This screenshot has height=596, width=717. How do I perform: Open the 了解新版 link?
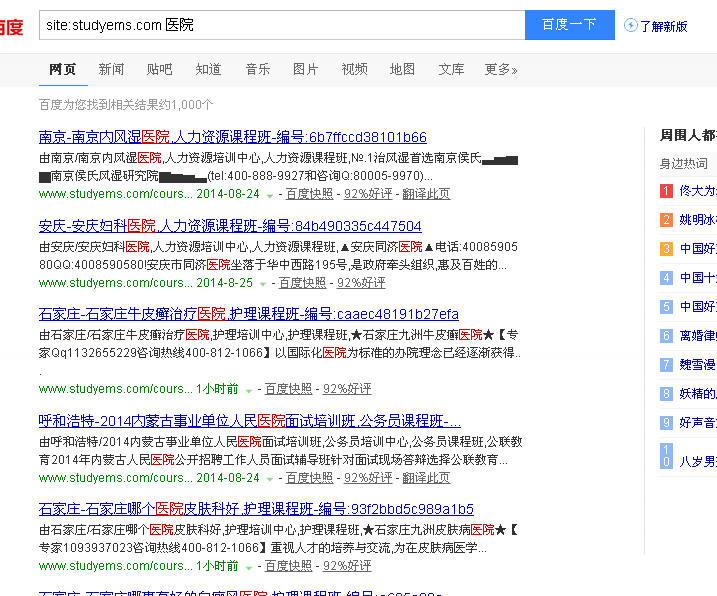tap(663, 27)
